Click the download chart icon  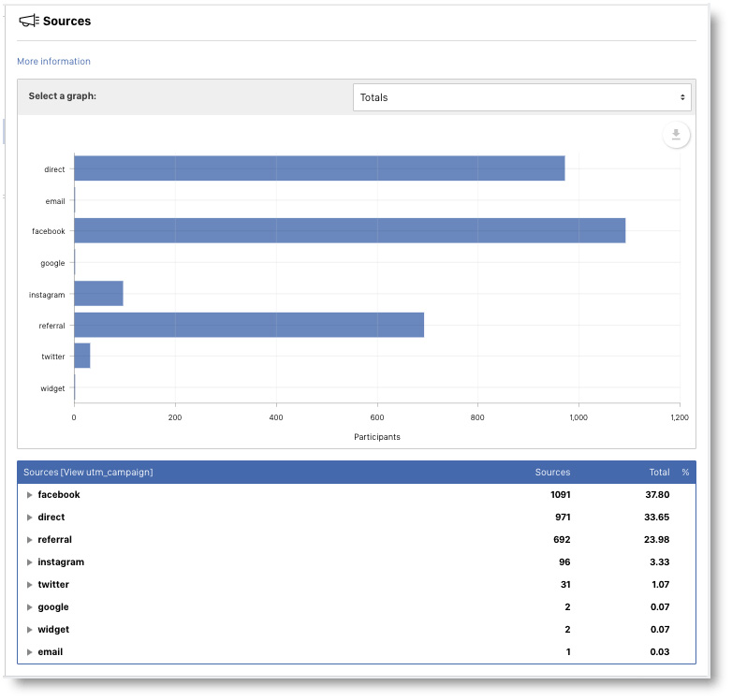[676, 135]
